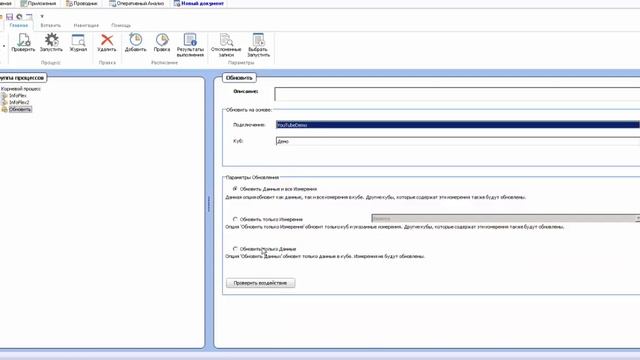Open the disabled dimensions dropdown list
This screenshot has height=360, width=640.
click(505, 219)
